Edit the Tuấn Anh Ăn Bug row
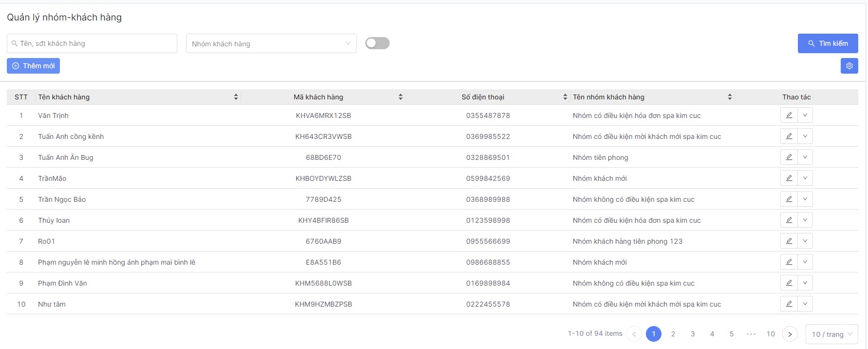868x349 pixels. click(x=789, y=157)
